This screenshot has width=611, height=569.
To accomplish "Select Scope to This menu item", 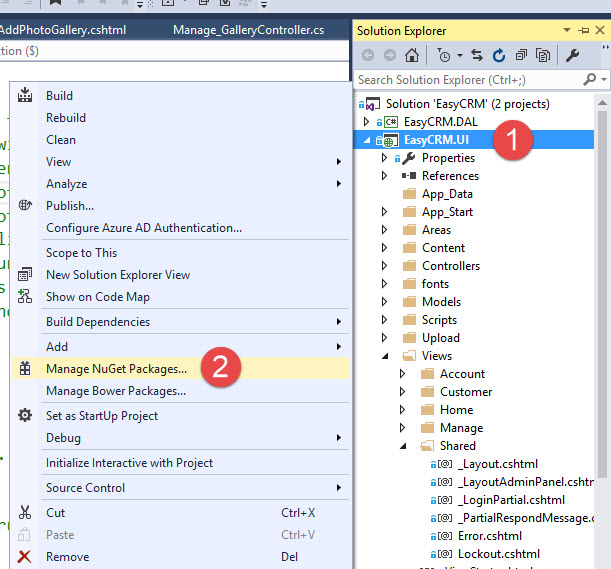I will (182, 253).
